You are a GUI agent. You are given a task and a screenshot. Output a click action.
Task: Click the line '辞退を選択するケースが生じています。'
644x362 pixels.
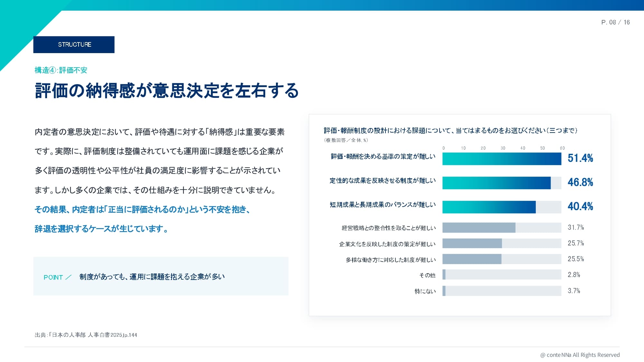[101, 229]
